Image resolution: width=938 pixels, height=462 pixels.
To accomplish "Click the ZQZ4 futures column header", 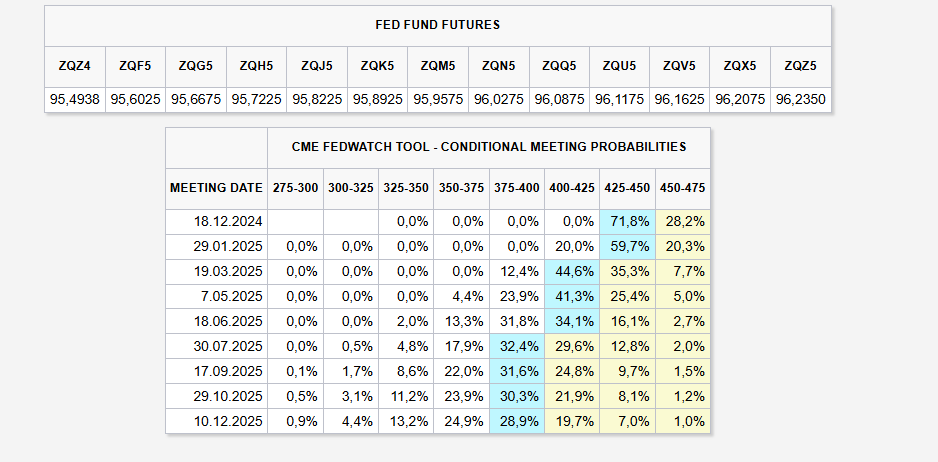I will (75, 66).
